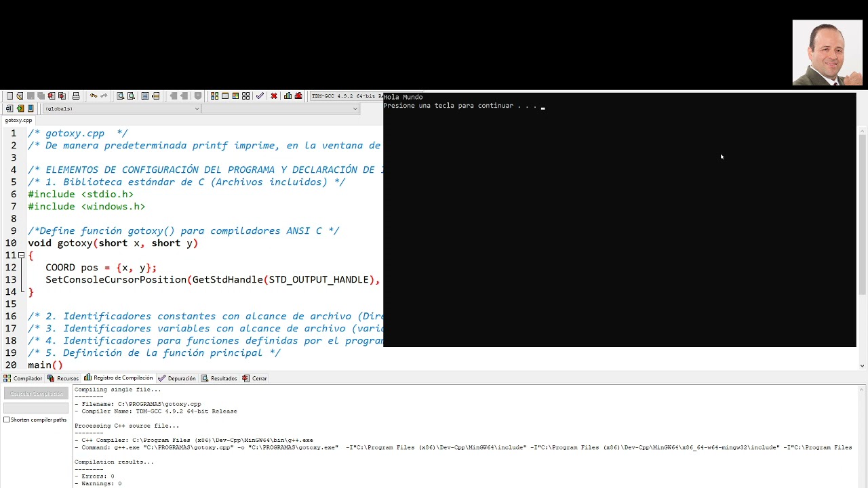Click the '#include <windows.h>' code line
Screen dimensions: 868x488
87,207
